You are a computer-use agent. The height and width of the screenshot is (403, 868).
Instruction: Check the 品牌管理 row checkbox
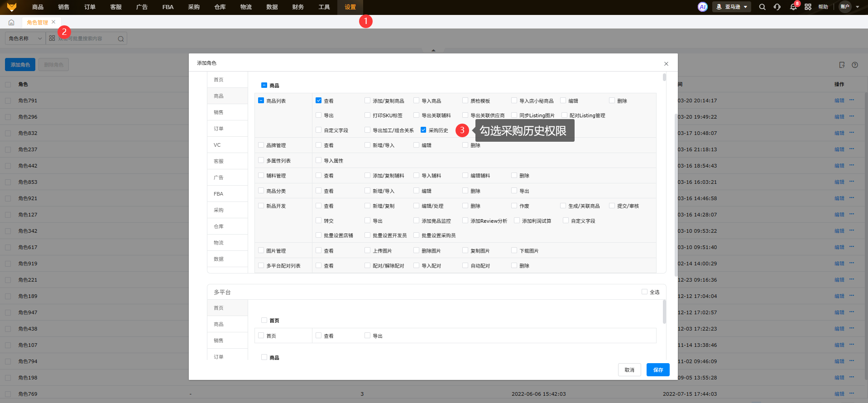(x=261, y=145)
